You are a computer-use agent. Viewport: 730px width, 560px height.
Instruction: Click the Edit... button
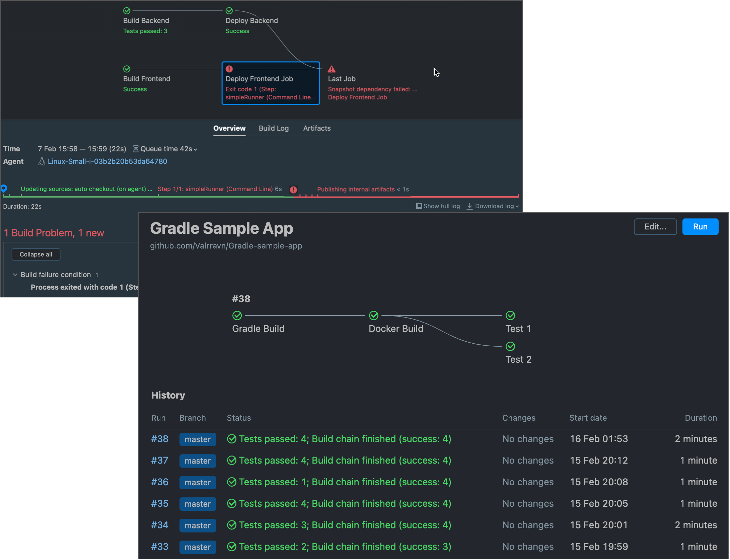click(x=655, y=227)
